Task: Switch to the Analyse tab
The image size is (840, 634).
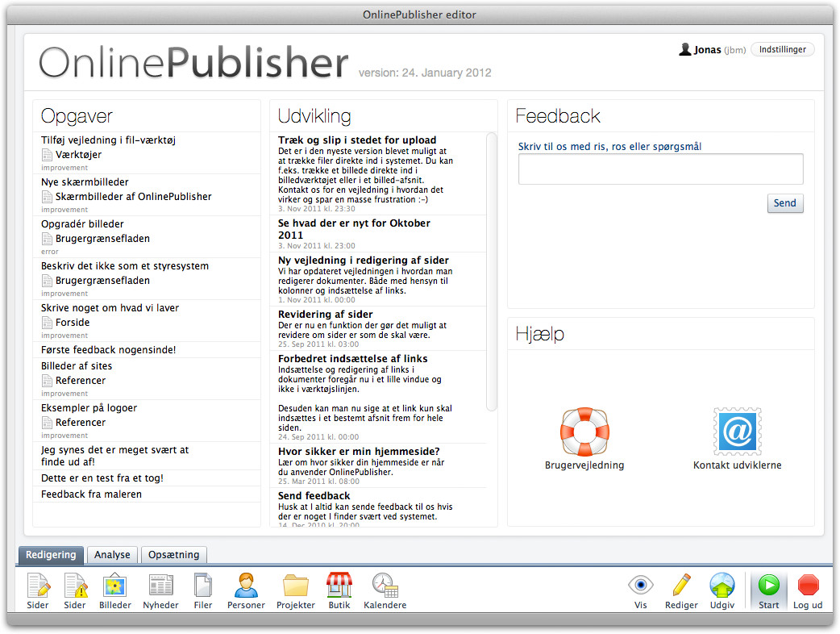Action: 112,555
